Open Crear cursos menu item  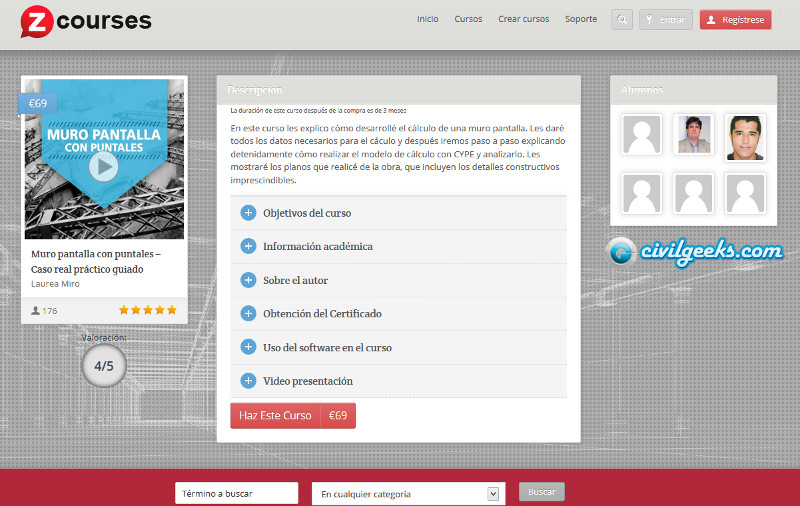[x=523, y=19]
